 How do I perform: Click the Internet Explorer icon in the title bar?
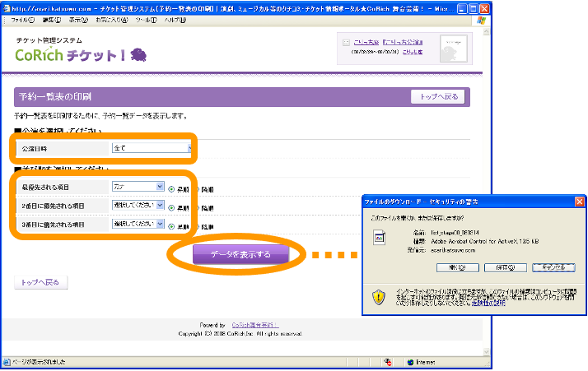click(x=7, y=7)
